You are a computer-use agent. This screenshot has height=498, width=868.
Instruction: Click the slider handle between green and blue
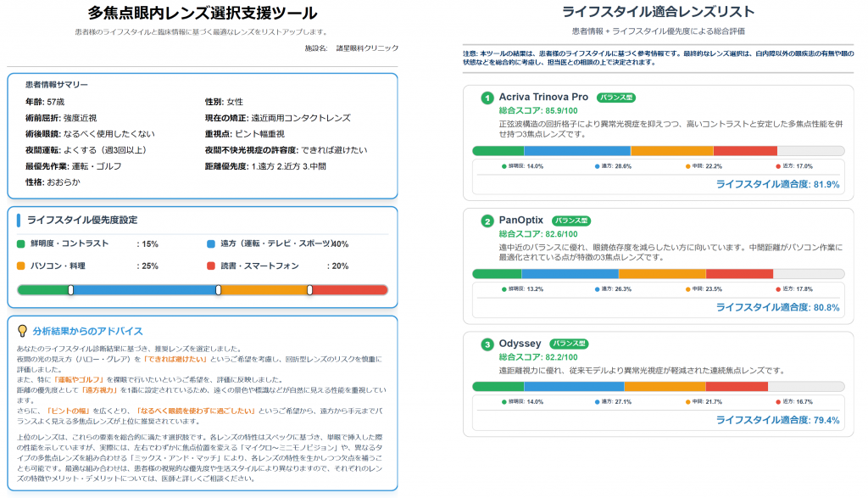pyautogui.click(x=71, y=290)
